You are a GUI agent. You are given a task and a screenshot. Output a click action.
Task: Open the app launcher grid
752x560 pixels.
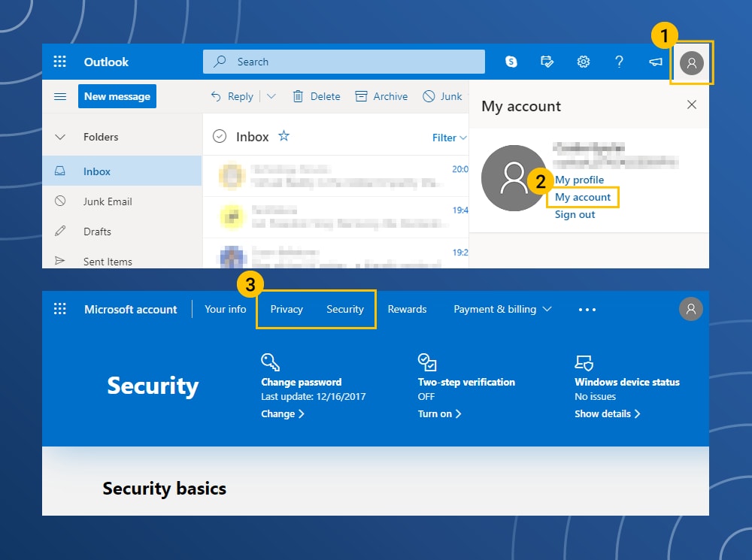tap(60, 62)
